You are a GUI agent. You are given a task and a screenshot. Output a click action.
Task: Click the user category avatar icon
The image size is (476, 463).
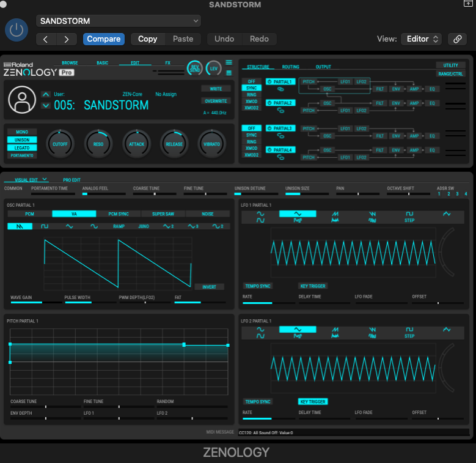[x=22, y=100]
